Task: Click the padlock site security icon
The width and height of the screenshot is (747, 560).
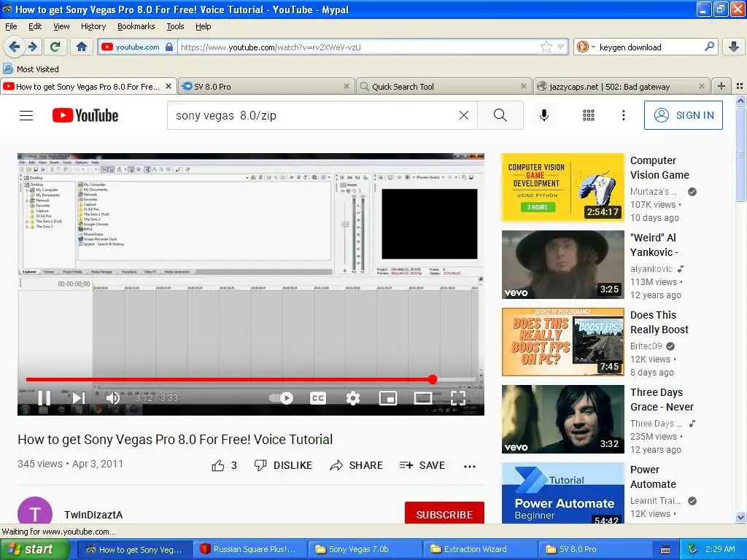Action: click(x=169, y=47)
